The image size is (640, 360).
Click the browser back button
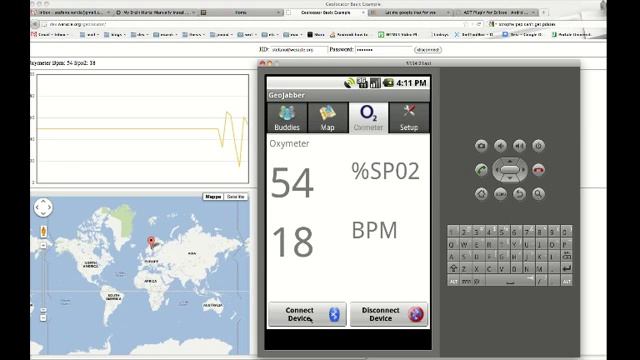tap(35, 24)
